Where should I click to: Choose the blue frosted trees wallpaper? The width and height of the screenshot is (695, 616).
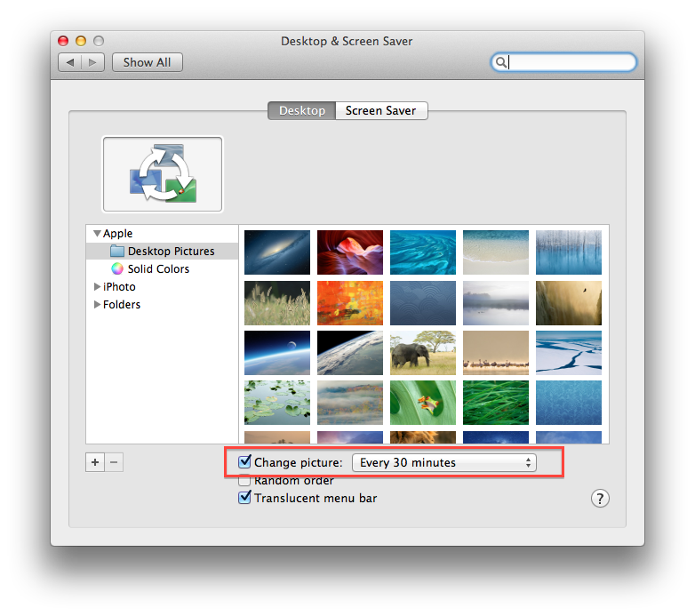click(569, 252)
